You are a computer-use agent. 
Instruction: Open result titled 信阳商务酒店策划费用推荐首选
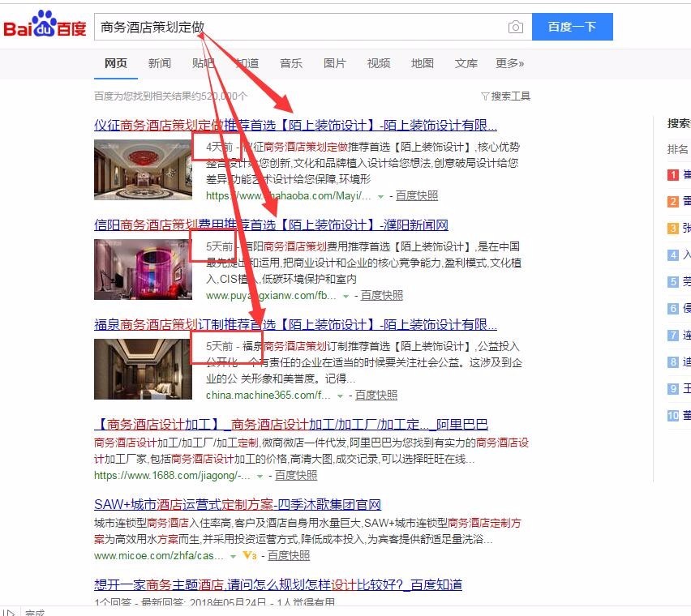271,225
